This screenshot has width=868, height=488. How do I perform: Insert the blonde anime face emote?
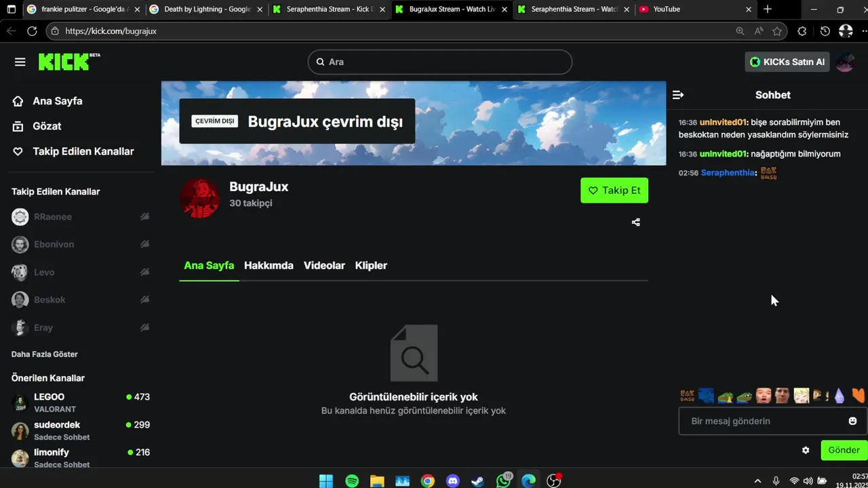[802, 395]
